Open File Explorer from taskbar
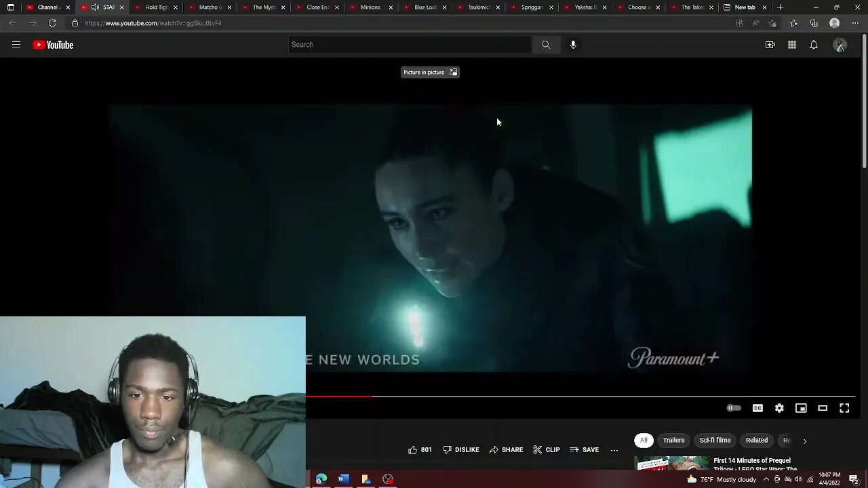The image size is (868, 488). pyautogui.click(x=366, y=479)
